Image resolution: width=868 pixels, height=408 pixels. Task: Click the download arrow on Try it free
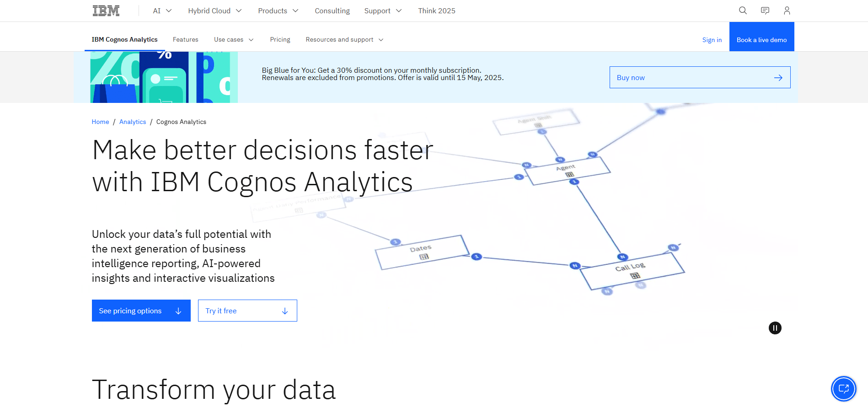point(284,311)
